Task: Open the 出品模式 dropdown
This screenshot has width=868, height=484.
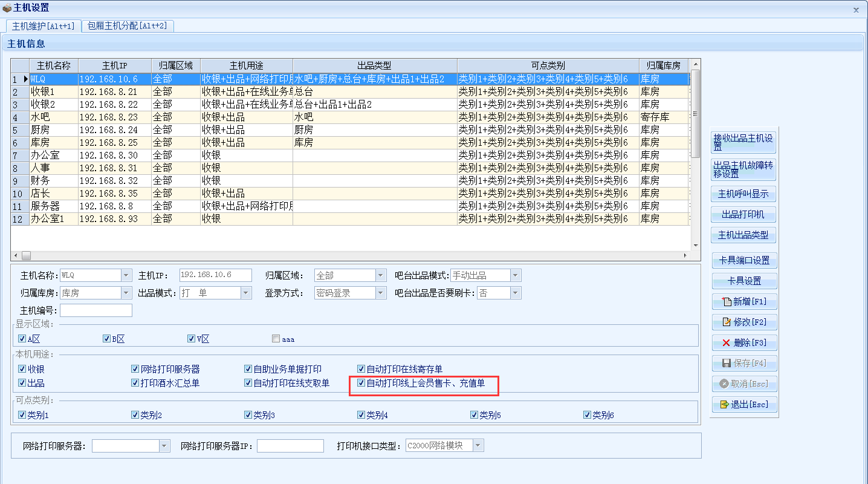Action: pyautogui.click(x=246, y=293)
